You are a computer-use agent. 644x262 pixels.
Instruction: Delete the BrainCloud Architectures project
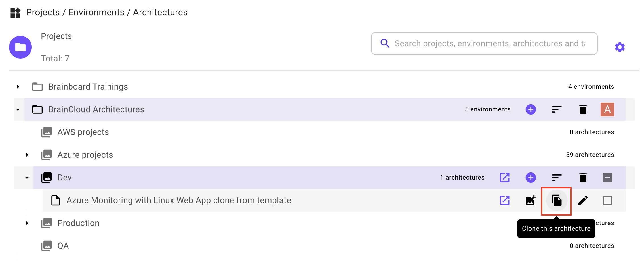point(583,110)
